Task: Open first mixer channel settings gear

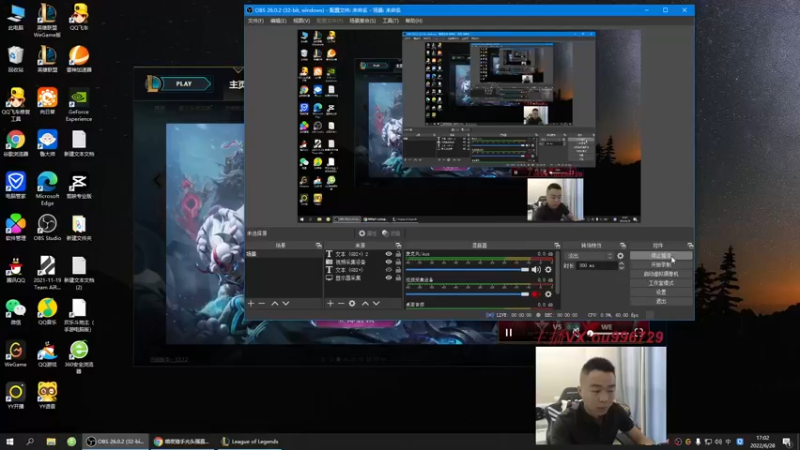Action: pos(548,269)
